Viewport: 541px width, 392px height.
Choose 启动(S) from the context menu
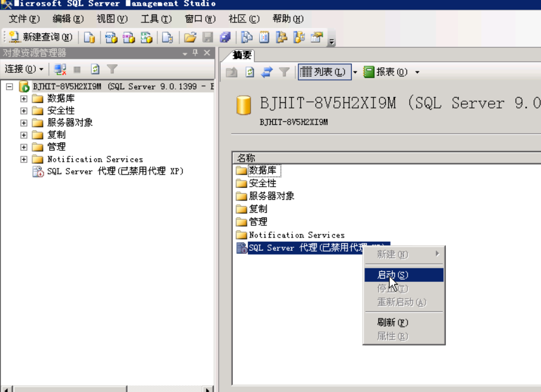point(404,275)
